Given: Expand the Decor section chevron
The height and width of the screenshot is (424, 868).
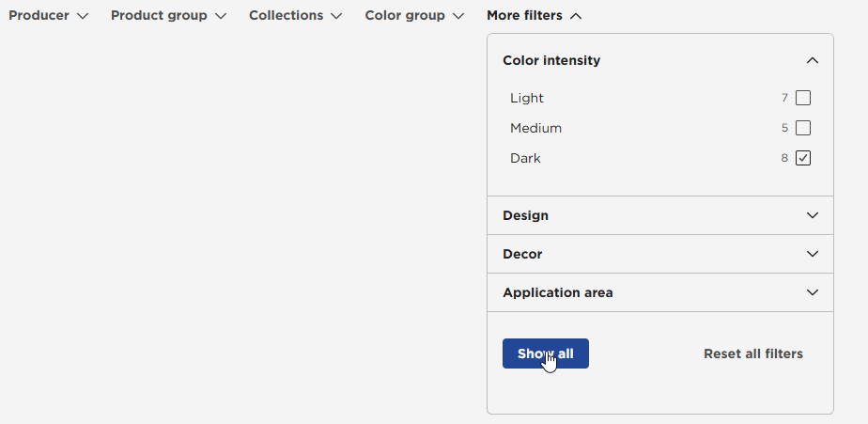Looking at the screenshot, I should click(x=813, y=254).
